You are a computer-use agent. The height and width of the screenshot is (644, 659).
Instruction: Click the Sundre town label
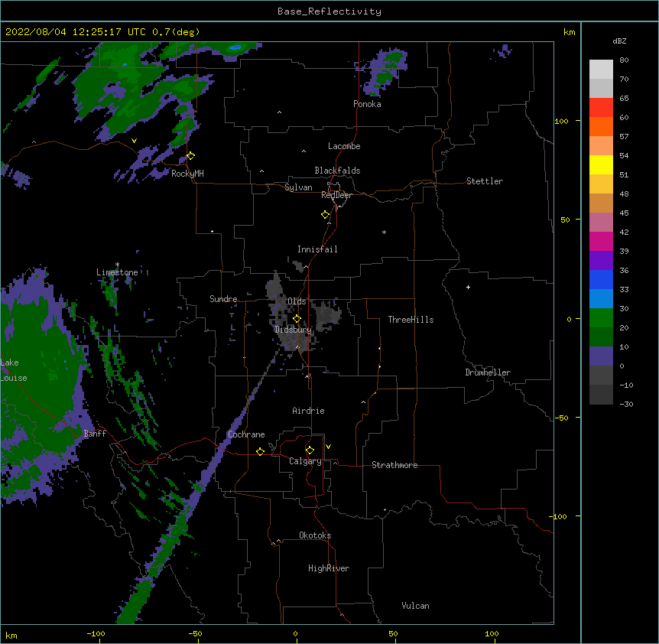pyautogui.click(x=223, y=299)
